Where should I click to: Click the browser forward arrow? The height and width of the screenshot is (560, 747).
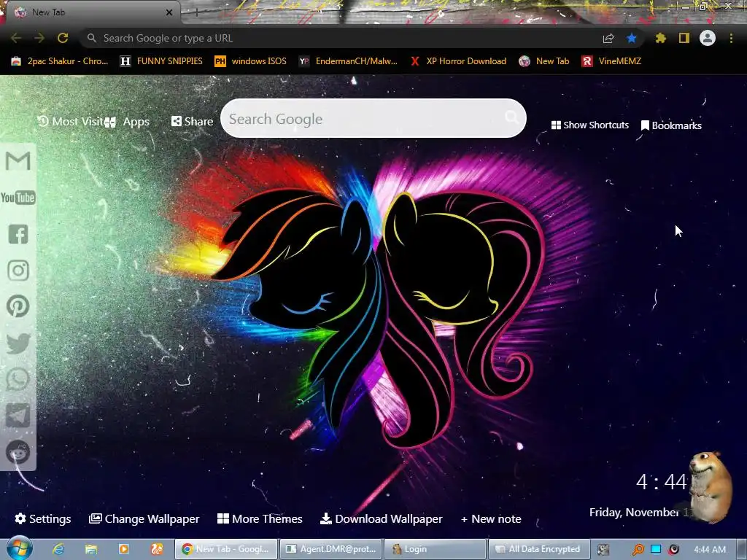coord(39,38)
